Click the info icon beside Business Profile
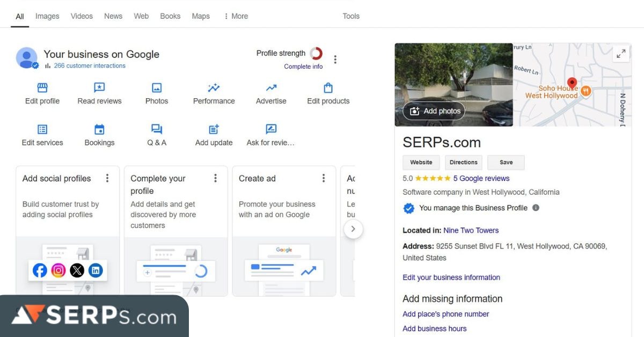This screenshot has width=644, height=337. coord(536,208)
